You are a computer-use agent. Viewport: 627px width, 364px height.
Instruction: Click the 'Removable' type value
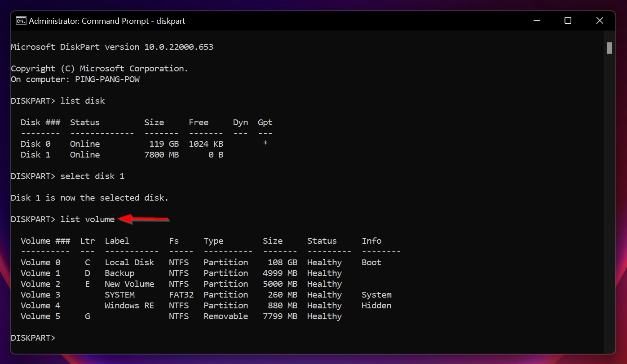pyautogui.click(x=225, y=316)
